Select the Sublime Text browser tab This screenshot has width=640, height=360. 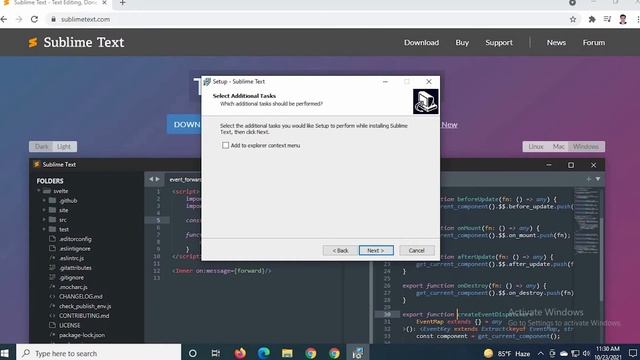(55, 3)
